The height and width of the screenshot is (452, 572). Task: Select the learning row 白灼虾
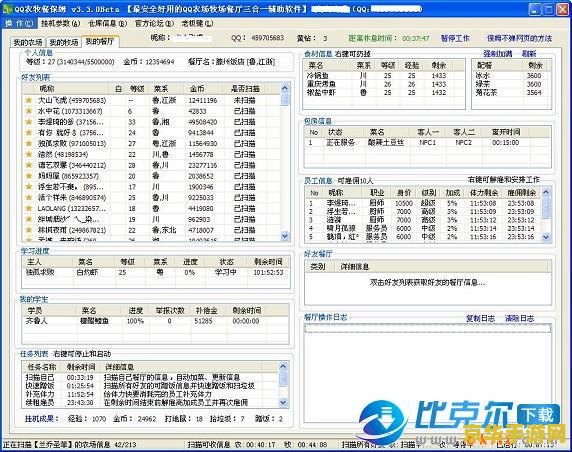click(x=156, y=273)
